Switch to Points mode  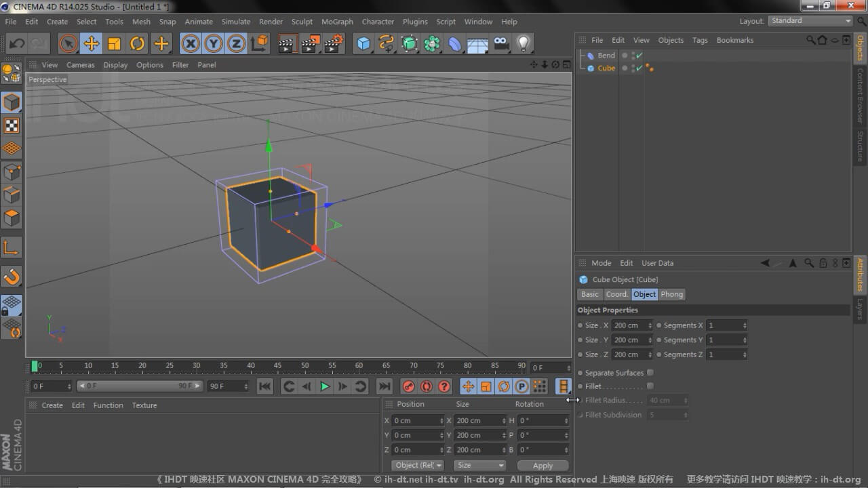coord(12,172)
